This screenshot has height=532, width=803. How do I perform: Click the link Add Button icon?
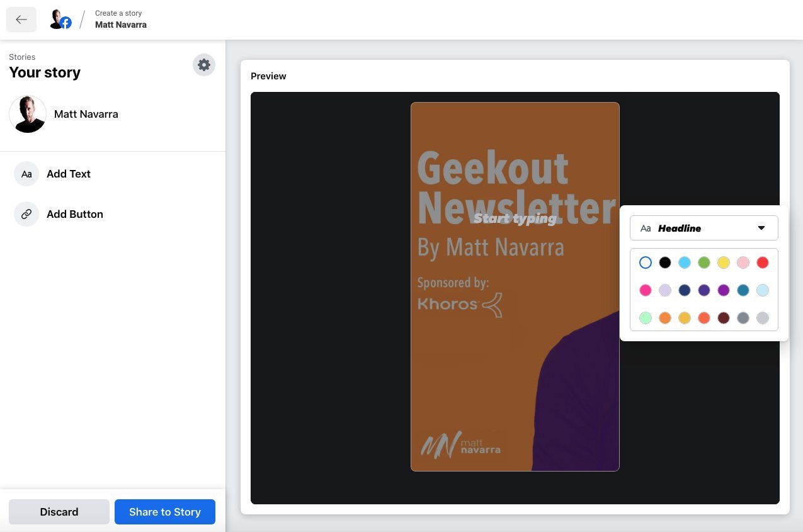[26, 214]
